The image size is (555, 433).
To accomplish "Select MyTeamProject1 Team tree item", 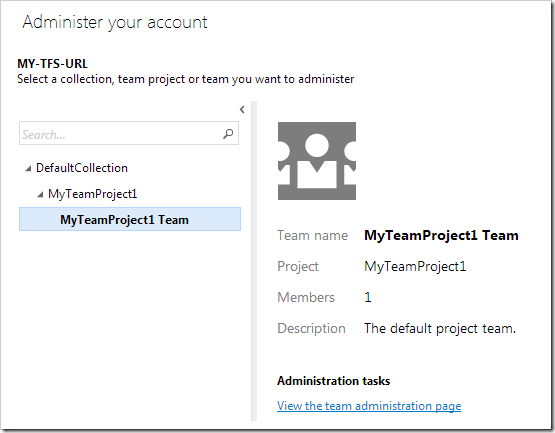I will pos(130,219).
